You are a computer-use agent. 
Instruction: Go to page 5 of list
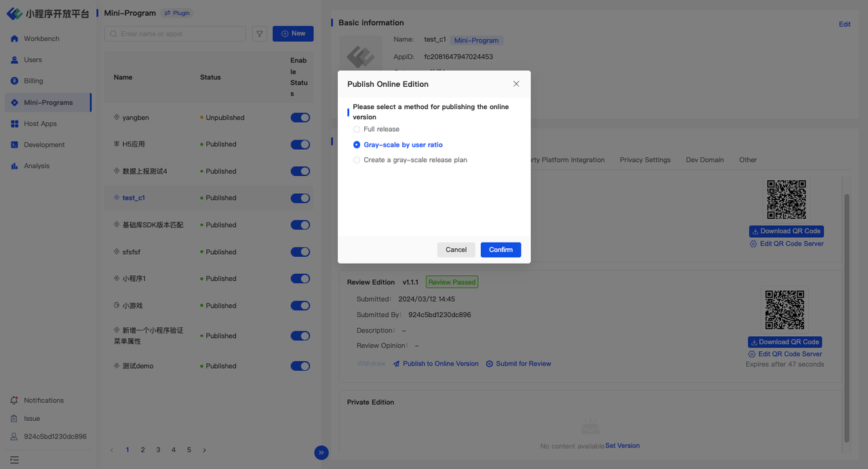pos(189,450)
